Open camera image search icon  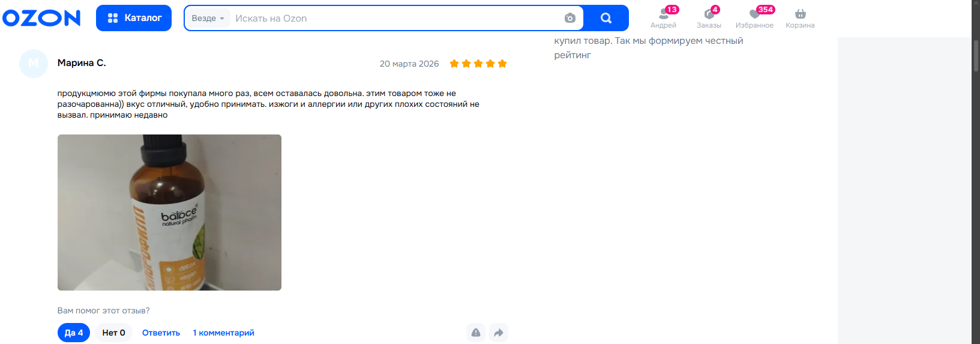570,19
